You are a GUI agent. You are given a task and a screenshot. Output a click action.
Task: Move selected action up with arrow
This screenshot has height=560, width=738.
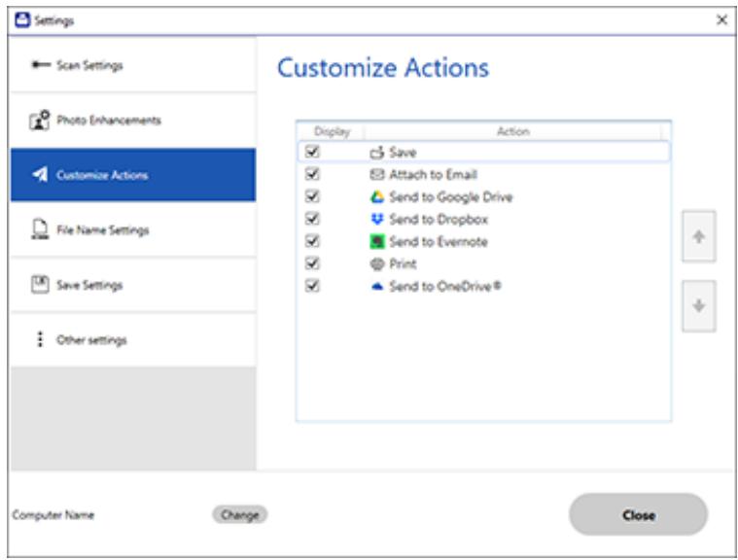pos(699,236)
